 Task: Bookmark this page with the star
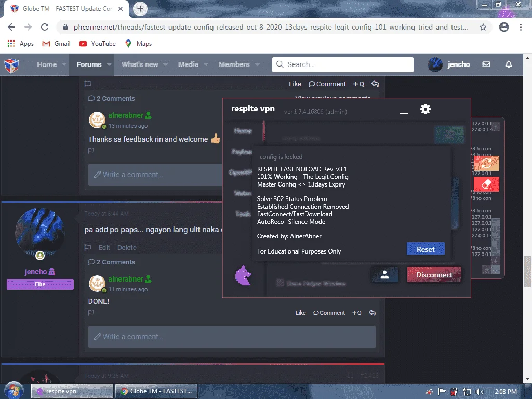click(483, 27)
